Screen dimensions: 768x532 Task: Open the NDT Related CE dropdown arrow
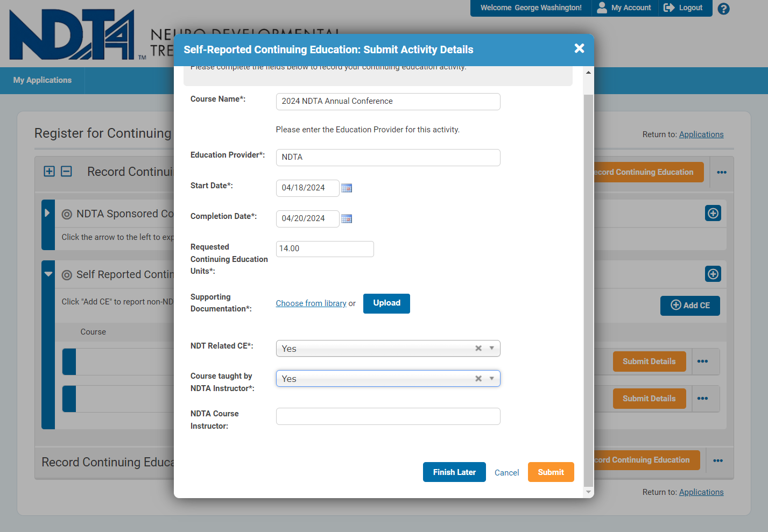[492, 348]
